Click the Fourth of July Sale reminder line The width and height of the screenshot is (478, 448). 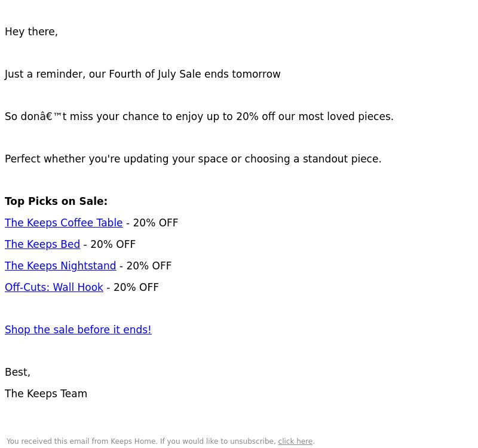click(x=143, y=74)
